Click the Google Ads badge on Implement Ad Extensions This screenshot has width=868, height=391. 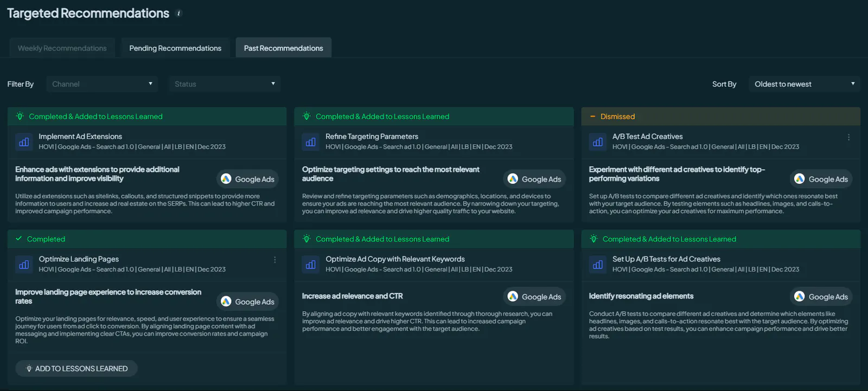pos(247,179)
